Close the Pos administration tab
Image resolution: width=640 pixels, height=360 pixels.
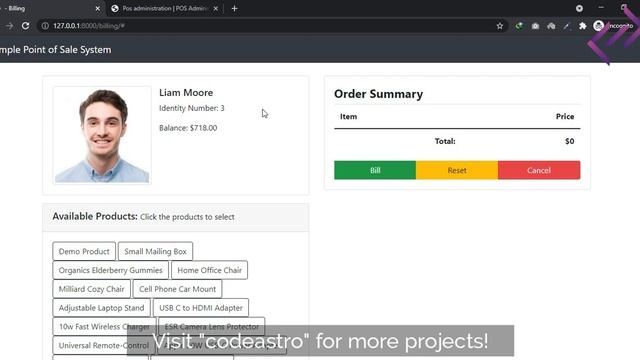click(216, 8)
